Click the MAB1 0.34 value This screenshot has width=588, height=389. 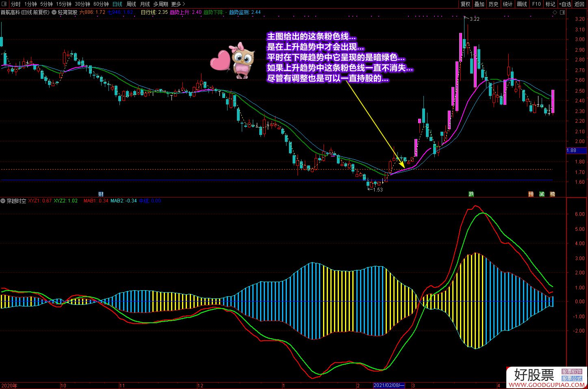point(96,201)
